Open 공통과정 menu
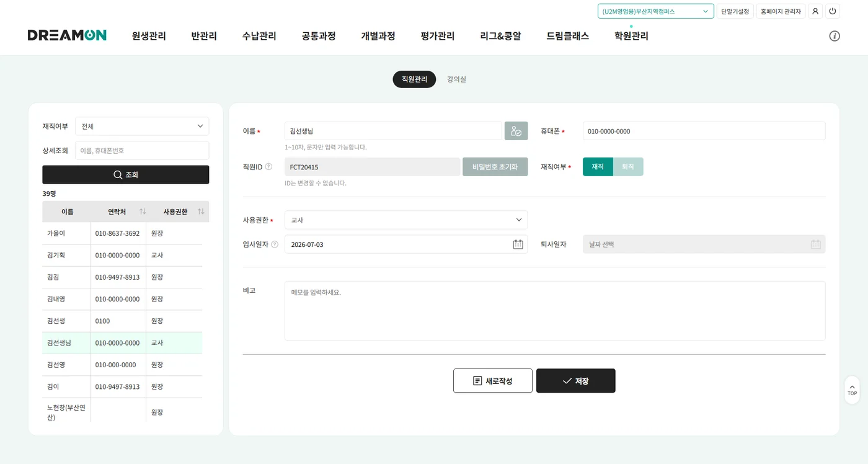 (x=319, y=36)
